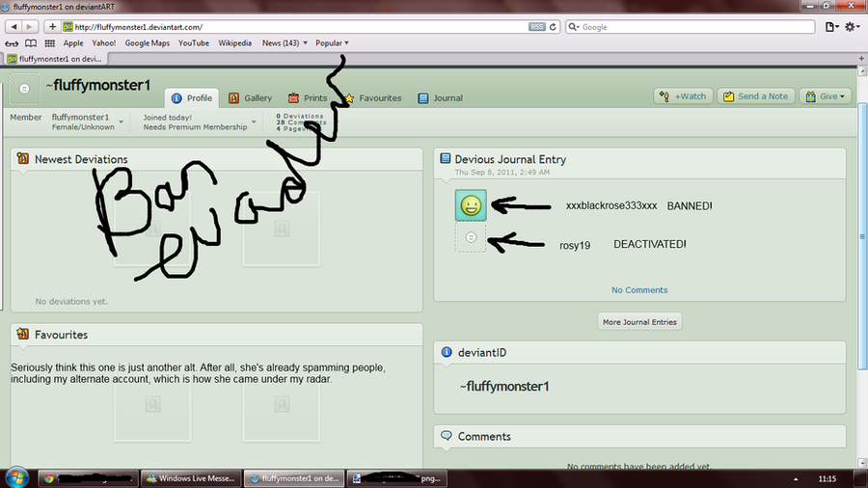Viewport: 868px width, 488px height.
Task: Show all bookmarks via the book icon
Action: tap(31, 43)
